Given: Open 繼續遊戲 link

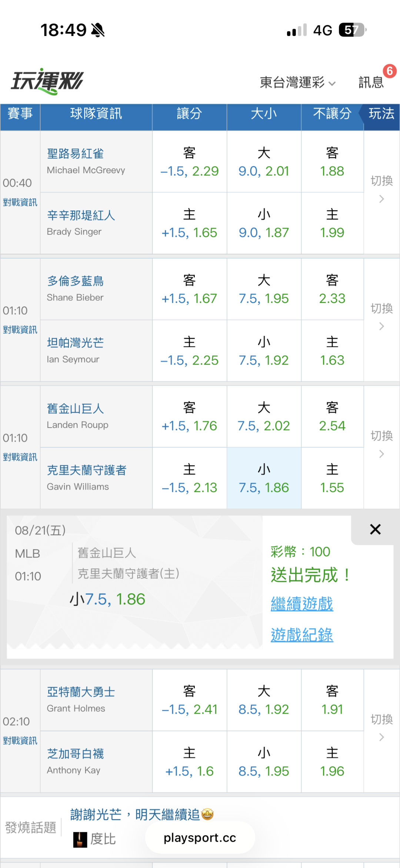Looking at the screenshot, I should click(x=302, y=604).
